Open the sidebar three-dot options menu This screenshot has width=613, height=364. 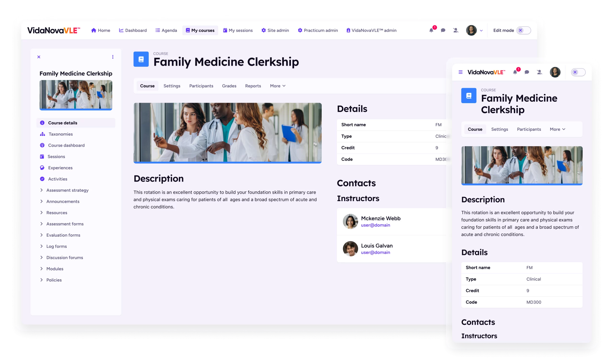click(113, 57)
